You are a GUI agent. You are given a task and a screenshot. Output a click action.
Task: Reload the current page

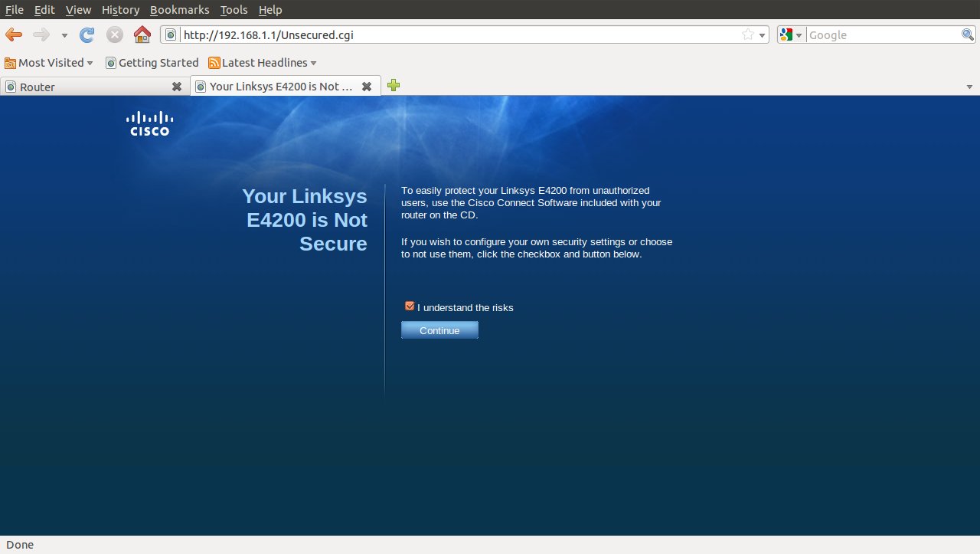click(x=87, y=34)
